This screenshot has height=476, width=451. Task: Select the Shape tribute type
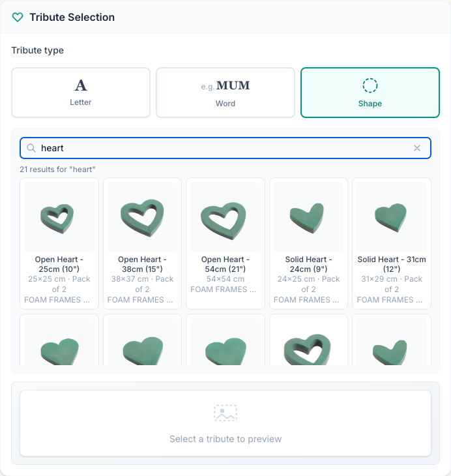[370, 93]
